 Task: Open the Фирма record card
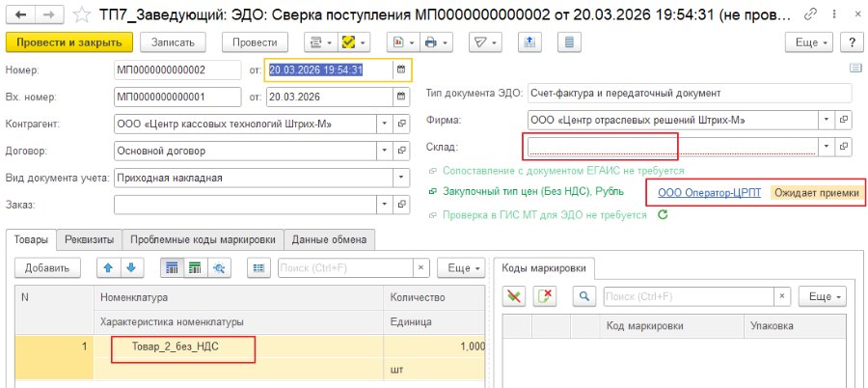point(843,119)
